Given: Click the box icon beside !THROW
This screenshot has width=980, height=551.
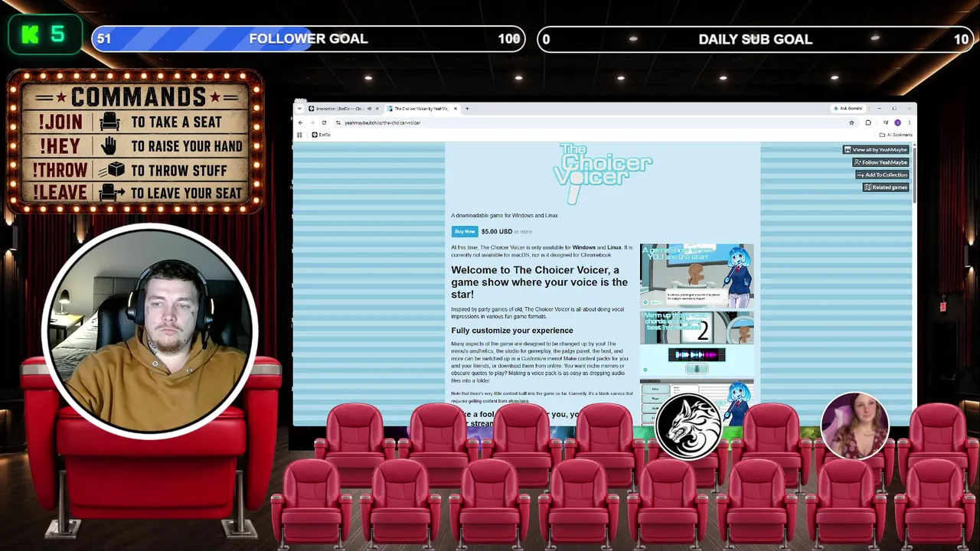Looking at the screenshot, I should (113, 170).
